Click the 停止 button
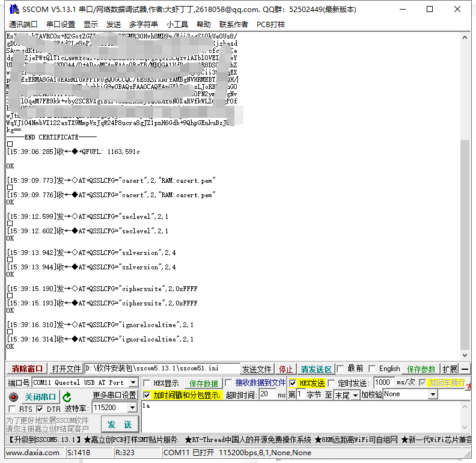Viewport: 476px width, 463px height. click(x=285, y=369)
